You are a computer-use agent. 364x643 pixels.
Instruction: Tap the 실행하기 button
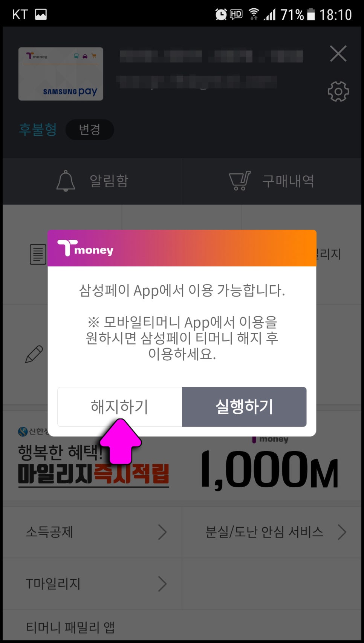244,407
